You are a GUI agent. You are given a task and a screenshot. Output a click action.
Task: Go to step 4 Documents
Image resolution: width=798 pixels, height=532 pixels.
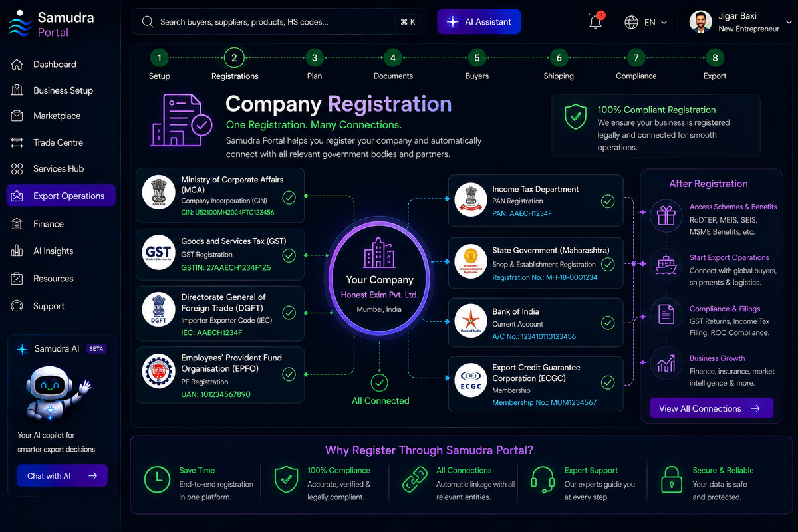(x=393, y=58)
